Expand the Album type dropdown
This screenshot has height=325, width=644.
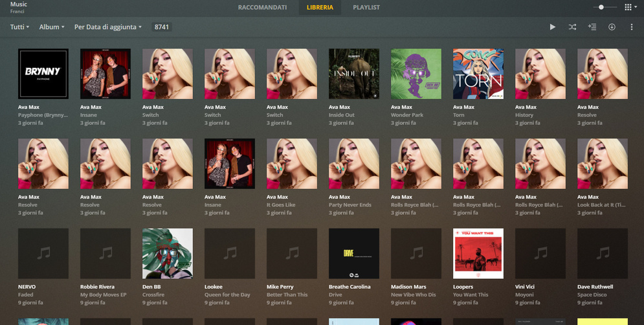pos(52,27)
